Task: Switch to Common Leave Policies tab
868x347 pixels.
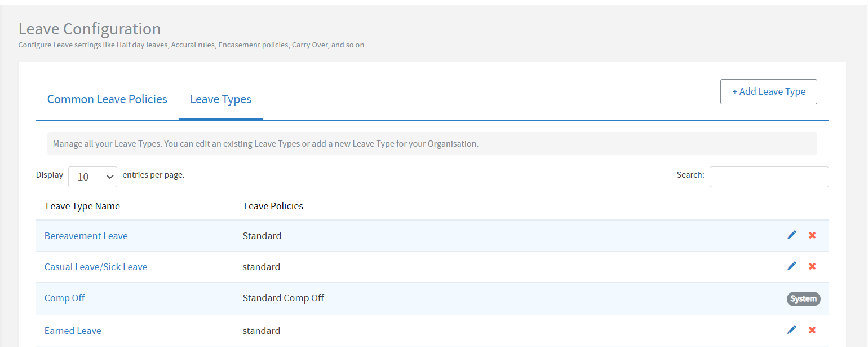Action: [107, 99]
